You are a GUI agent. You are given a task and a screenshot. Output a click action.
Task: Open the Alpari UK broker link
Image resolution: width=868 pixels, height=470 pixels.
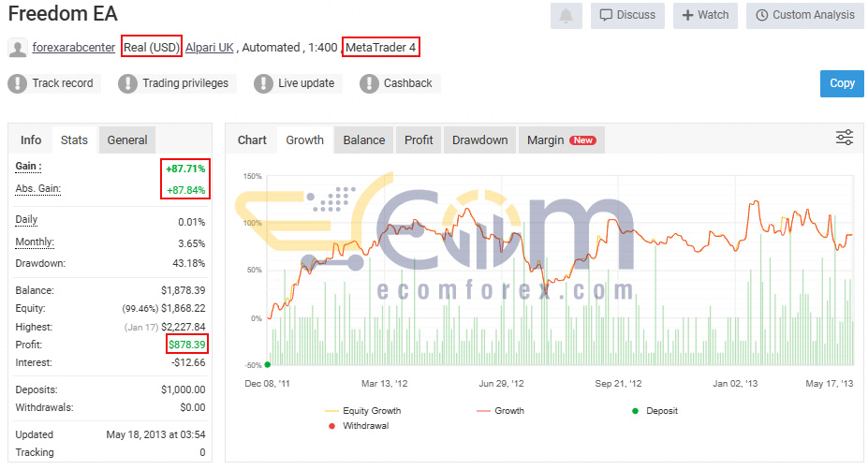[x=209, y=48]
